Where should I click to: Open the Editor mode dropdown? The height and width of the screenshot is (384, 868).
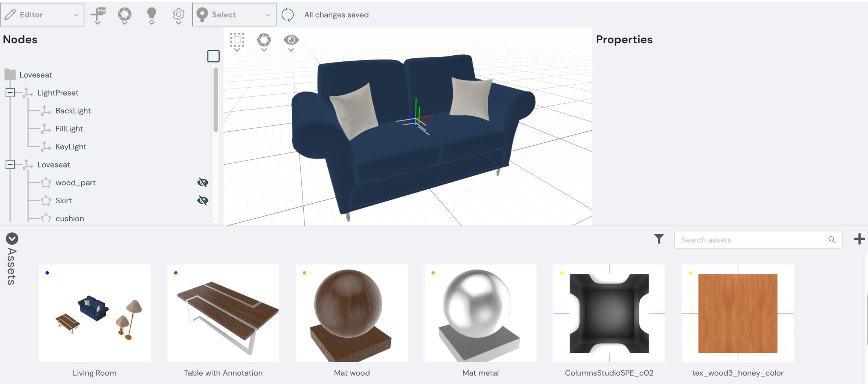(x=42, y=15)
